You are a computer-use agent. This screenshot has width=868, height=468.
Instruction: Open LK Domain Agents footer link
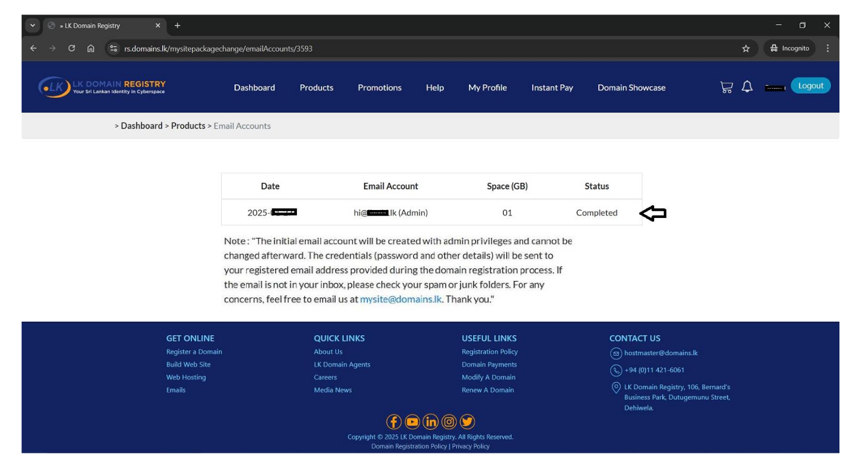pos(342,364)
